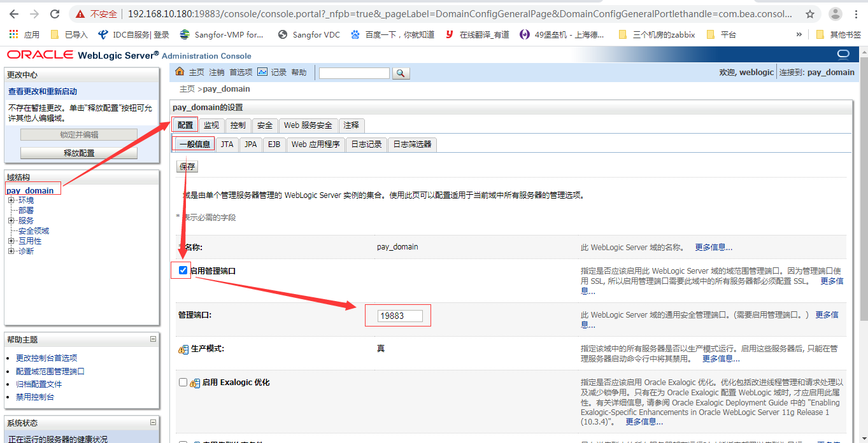The width and height of the screenshot is (868, 443).
Task: Expand the 诊断 tree node
Action: tap(11, 251)
